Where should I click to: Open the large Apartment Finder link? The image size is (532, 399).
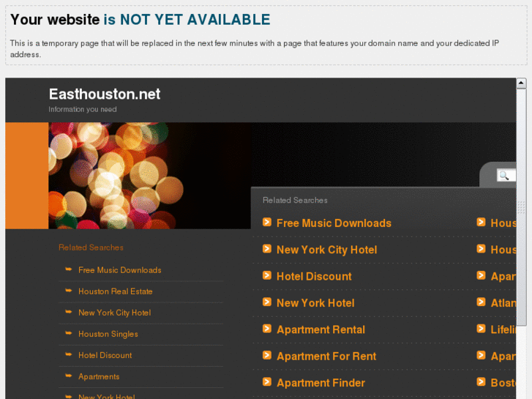tap(321, 383)
